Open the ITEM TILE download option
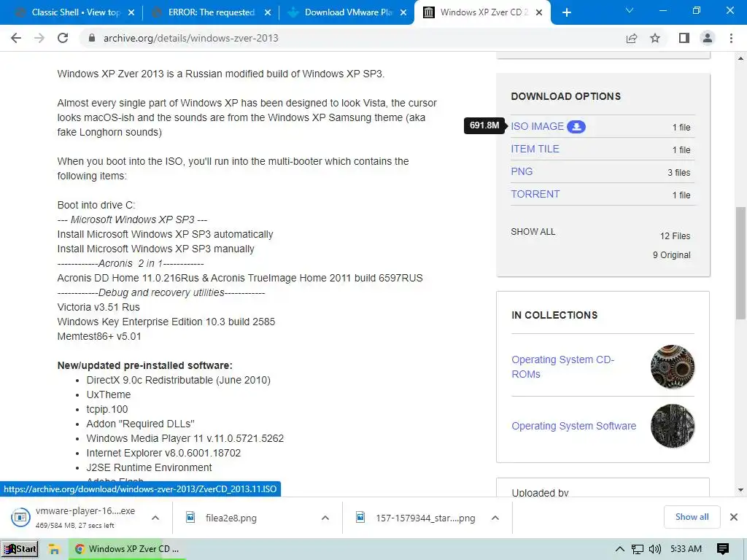The width and height of the screenshot is (747, 560). [535, 149]
